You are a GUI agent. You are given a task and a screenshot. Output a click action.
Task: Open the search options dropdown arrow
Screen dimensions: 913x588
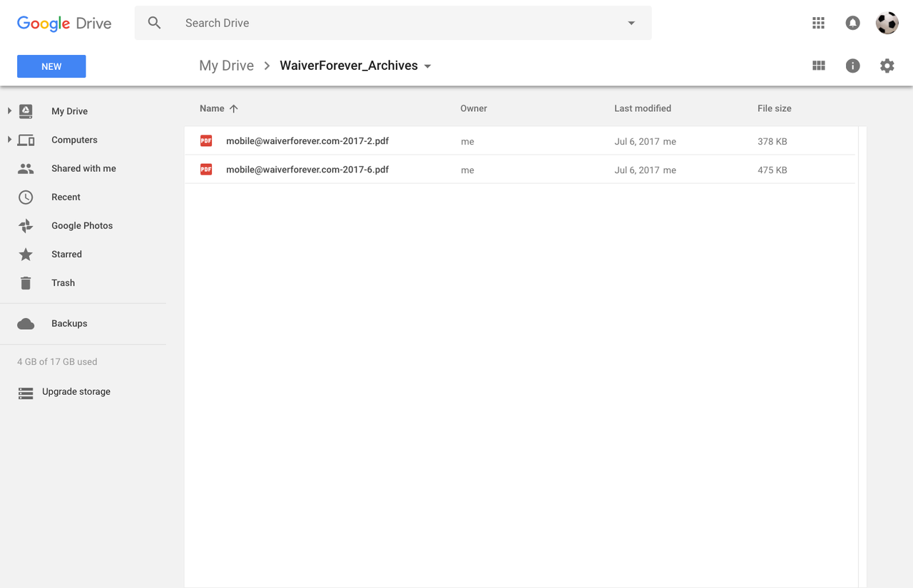pyautogui.click(x=631, y=23)
